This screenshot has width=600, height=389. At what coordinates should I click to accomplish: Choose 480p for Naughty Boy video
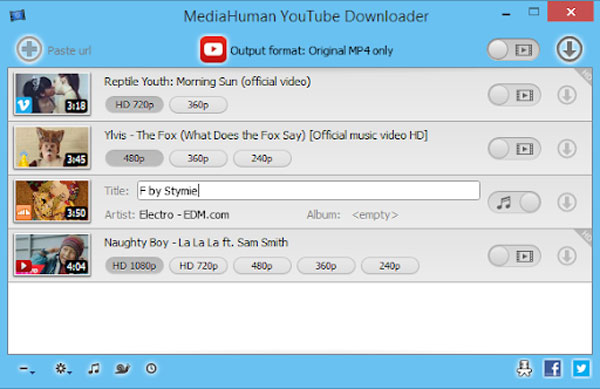[262, 265]
